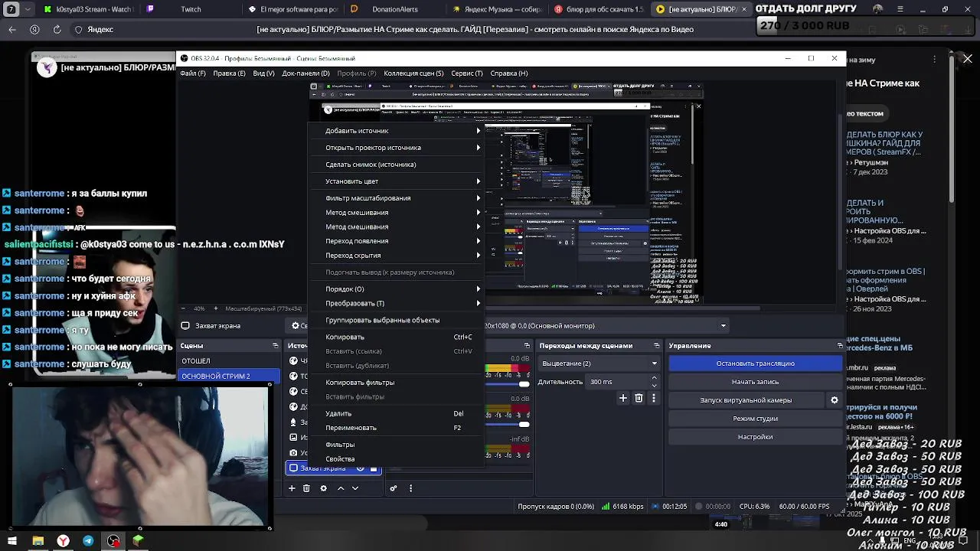Viewport: 980px width, 551px height.
Task: Add a new source with plus icon
Action: click(292, 488)
